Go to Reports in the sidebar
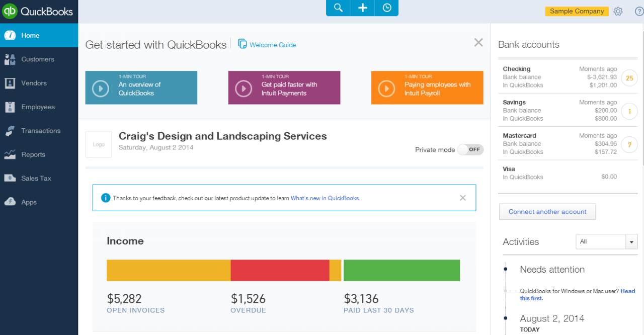 click(33, 154)
